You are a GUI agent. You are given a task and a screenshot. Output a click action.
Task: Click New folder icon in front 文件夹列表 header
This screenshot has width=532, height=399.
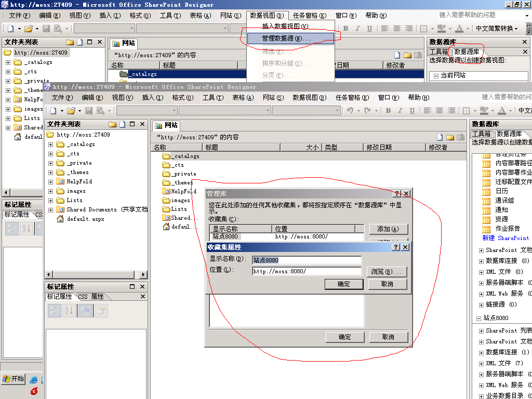(113, 124)
